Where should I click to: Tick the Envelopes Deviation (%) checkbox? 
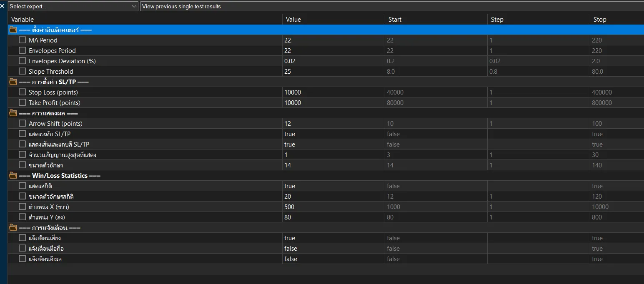point(23,61)
